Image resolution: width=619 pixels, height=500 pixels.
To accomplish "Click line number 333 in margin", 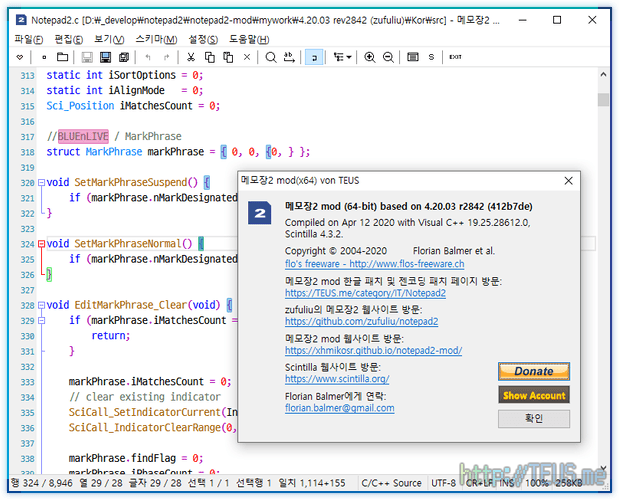I will click(x=27, y=382).
